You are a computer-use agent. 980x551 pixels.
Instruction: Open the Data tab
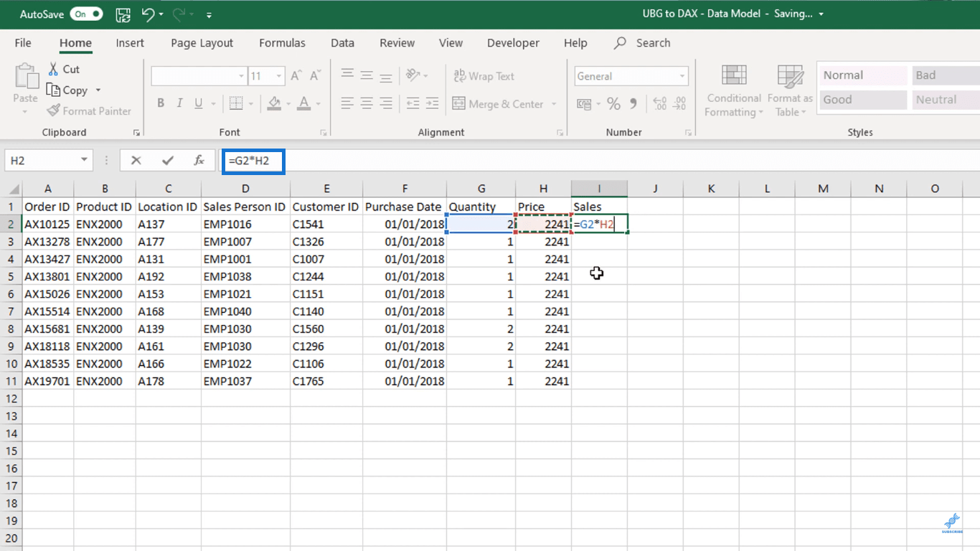click(x=342, y=43)
